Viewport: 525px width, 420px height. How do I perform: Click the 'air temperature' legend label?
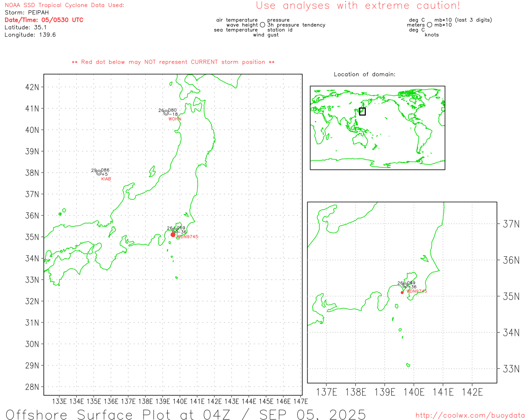click(x=237, y=20)
